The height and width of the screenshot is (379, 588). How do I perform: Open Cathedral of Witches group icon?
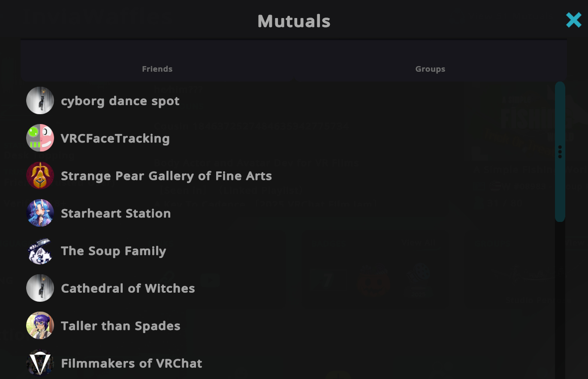(x=40, y=288)
